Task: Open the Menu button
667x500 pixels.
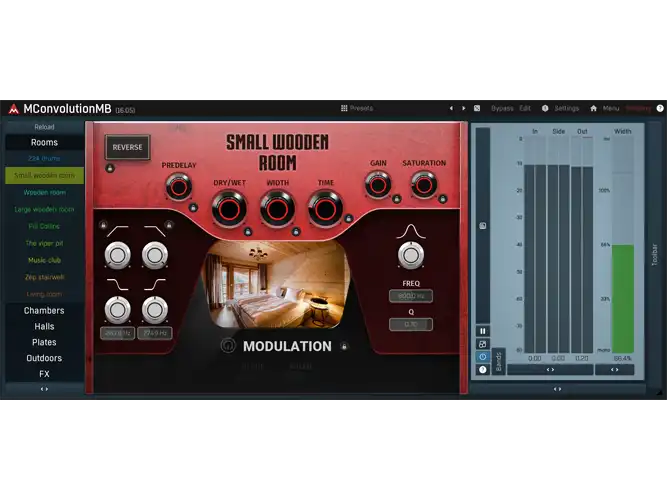Action: point(611,108)
